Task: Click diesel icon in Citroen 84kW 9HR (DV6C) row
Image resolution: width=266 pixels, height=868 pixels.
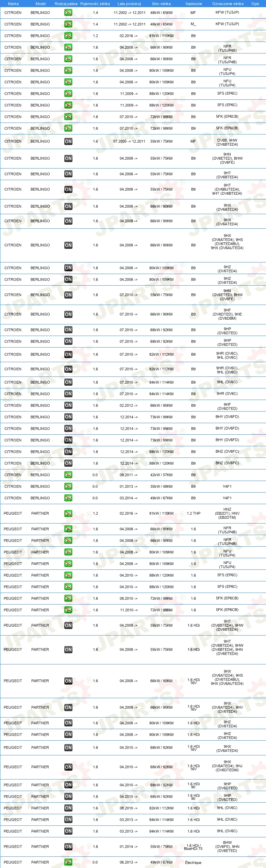Action: coord(68,394)
